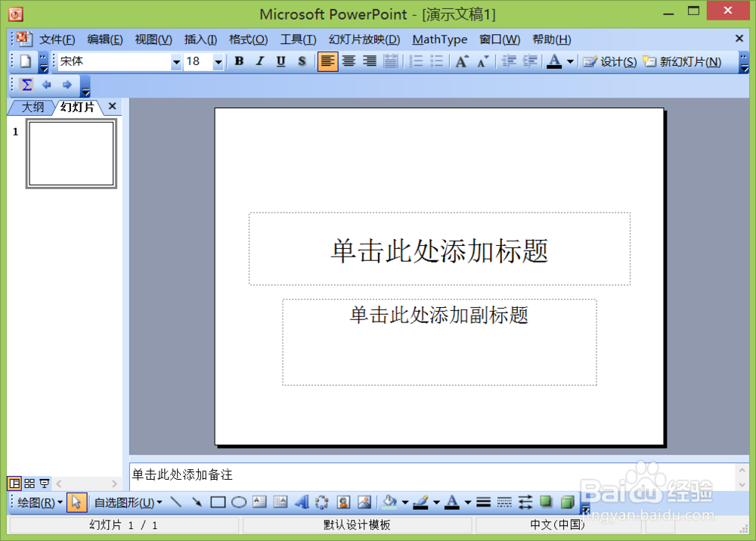Insert a horizontal Text Box
The width and height of the screenshot is (756, 541).
pyautogui.click(x=259, y=502)
